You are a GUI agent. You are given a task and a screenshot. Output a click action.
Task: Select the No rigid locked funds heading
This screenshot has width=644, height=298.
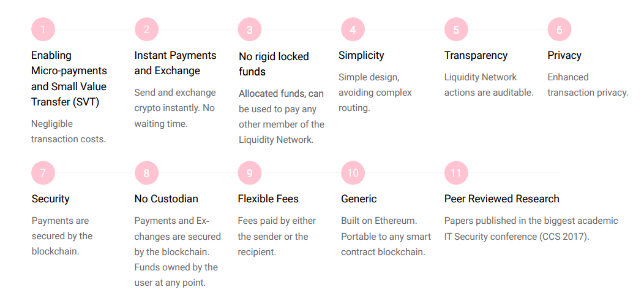click(274, 64)
